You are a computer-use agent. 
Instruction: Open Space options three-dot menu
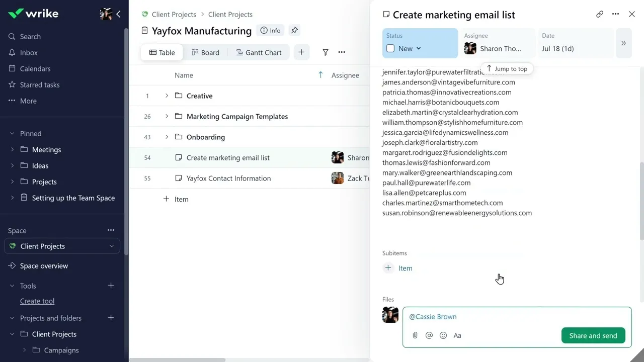tap(111, 230)
